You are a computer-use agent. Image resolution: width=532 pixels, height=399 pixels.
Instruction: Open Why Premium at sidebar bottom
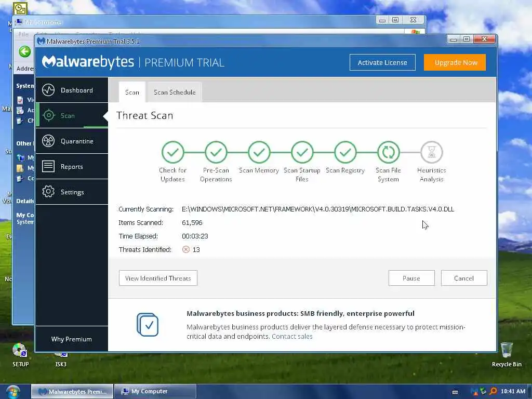(72, 339)
